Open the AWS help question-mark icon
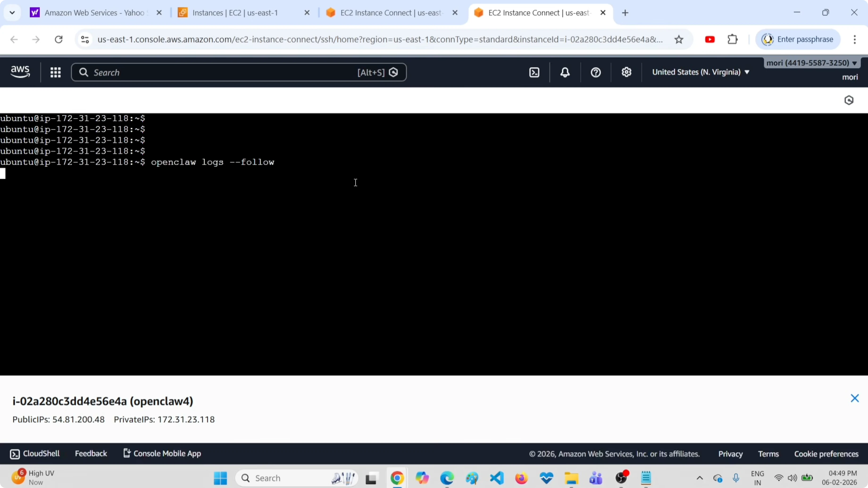 pos(595,72)
